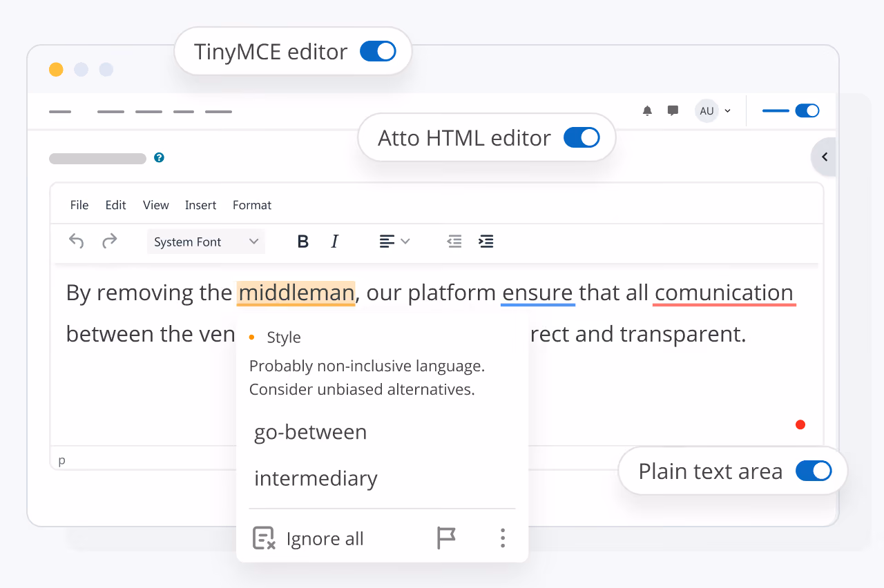Click the Redo arrow icon
The image size is (884, 588).
tap(109, 242)
